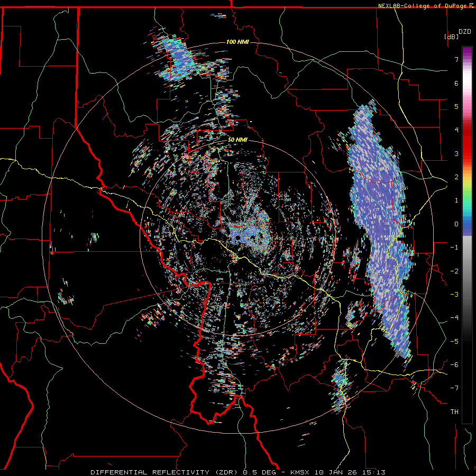Click the '-1' scale label

(454, 248)
